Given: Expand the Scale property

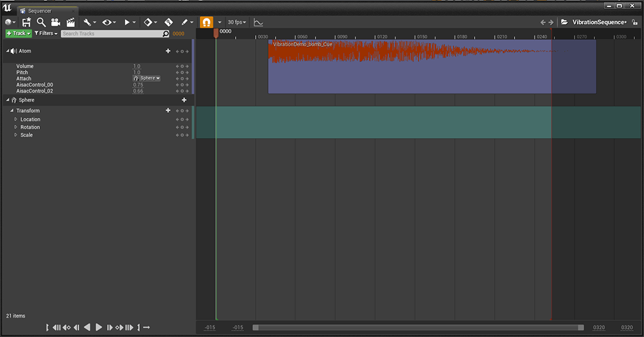Looking at the screenshot, I should tap(16, 135).
